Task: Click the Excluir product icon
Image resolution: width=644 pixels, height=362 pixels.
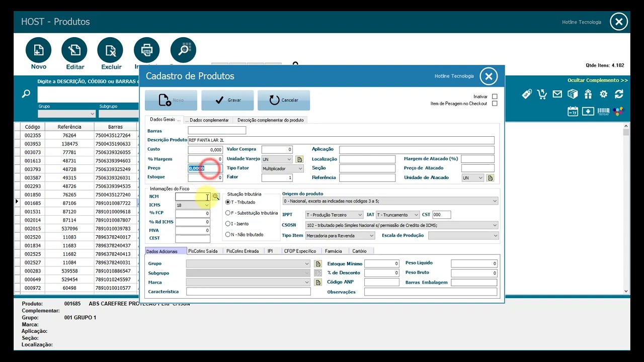Action: (110, 50)
